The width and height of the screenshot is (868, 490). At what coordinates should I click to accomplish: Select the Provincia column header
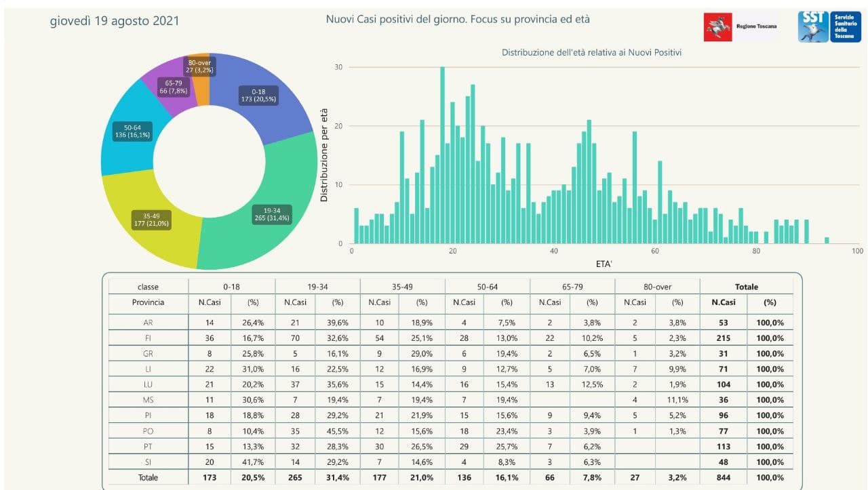point(148,302)
